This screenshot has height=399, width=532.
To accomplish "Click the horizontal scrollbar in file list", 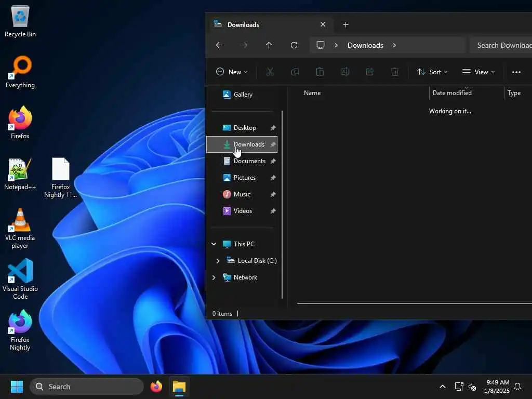I will click(414, 303).
